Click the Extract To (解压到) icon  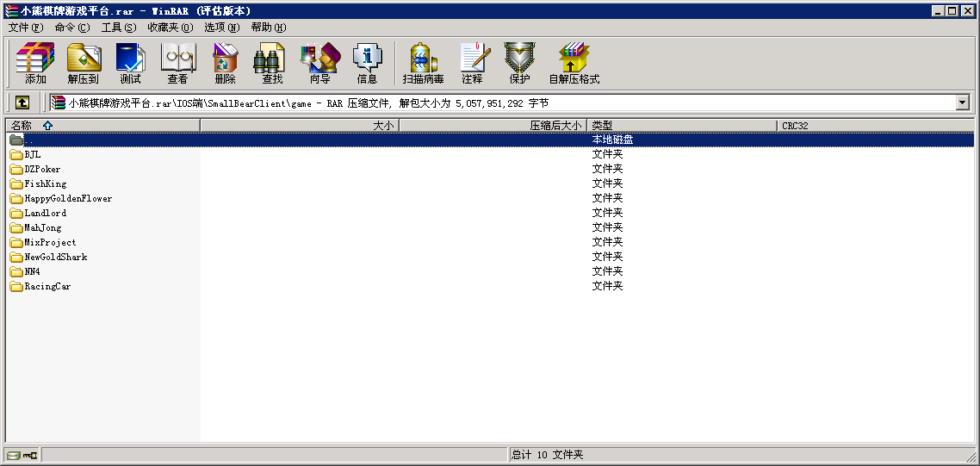tap(84, 63)
